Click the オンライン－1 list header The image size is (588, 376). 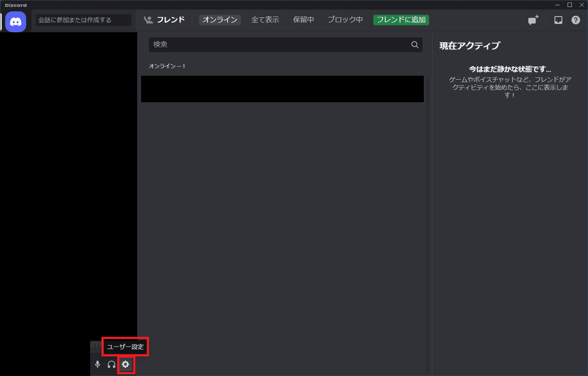pos(167,66)
